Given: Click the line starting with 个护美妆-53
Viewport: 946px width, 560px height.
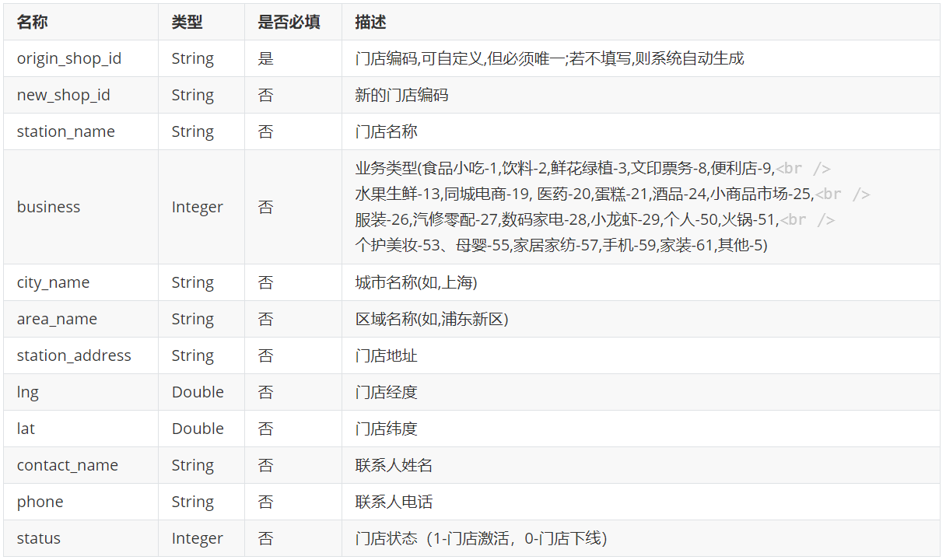Looking at the screenshot, I should click(562, 245).
